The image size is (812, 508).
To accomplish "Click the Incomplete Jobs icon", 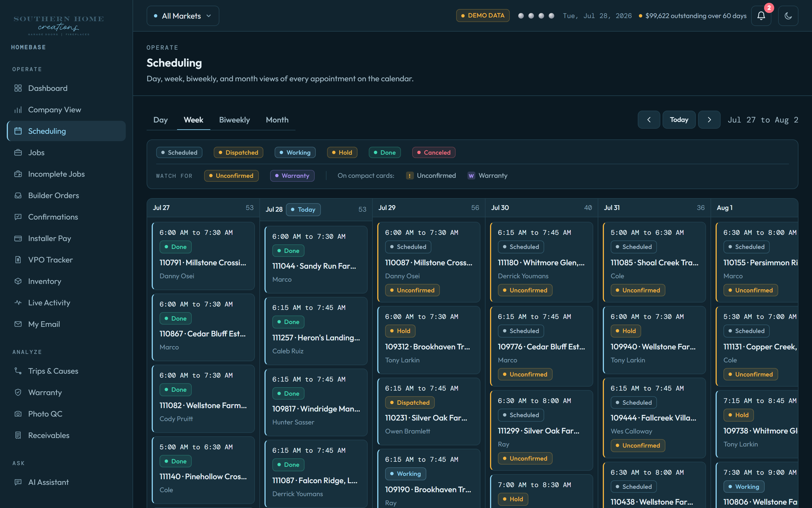I will click(x=18, y=174).
